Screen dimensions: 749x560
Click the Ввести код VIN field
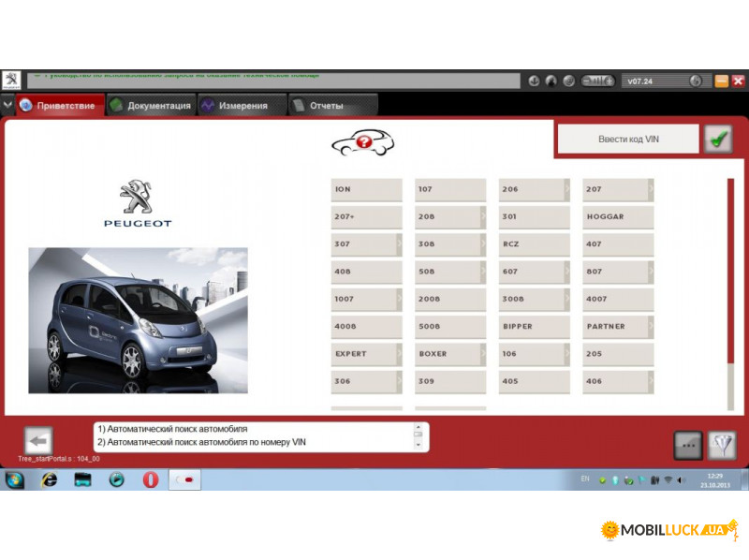click(x=628, y=139)
